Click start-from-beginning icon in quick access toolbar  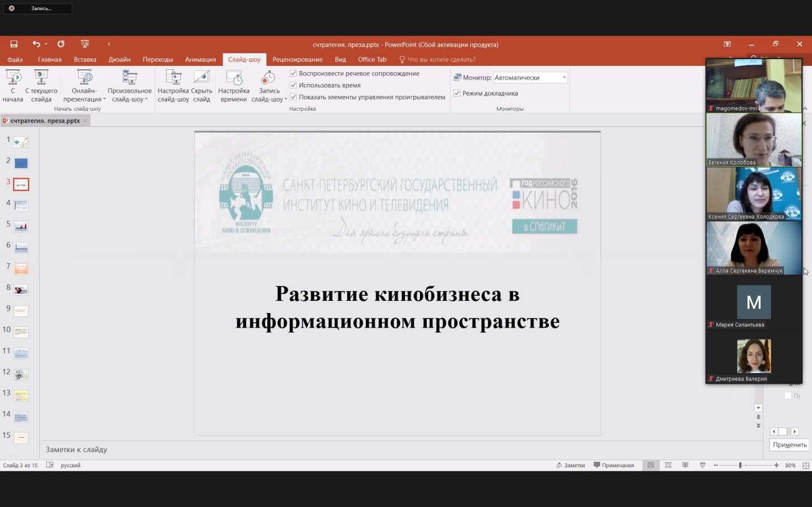tap(85, 44)
